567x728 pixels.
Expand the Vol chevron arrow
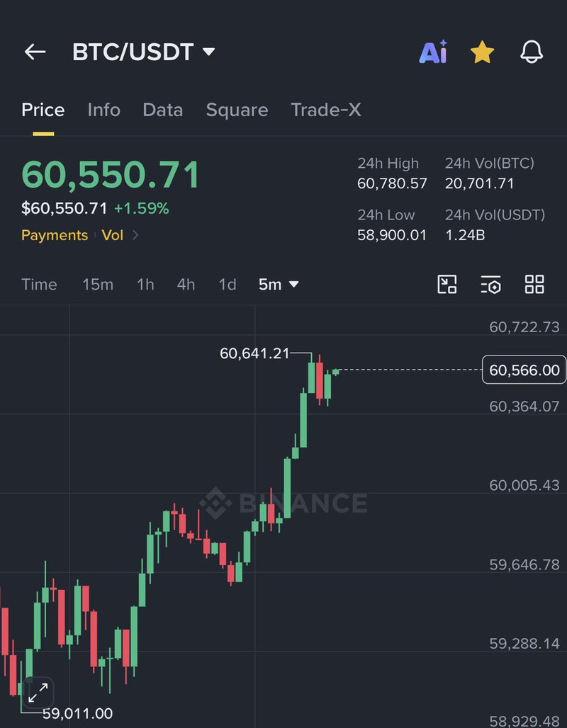point(135,235)
